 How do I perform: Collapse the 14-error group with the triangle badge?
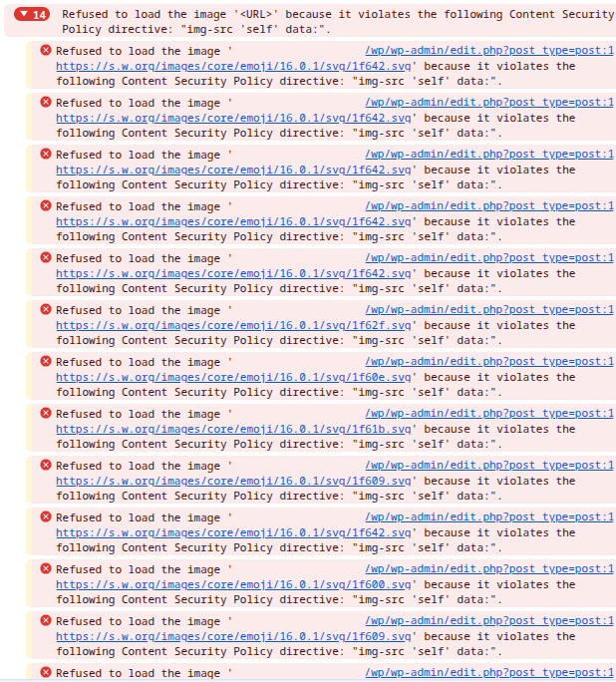pyautogui.click(x=25, y=14)
